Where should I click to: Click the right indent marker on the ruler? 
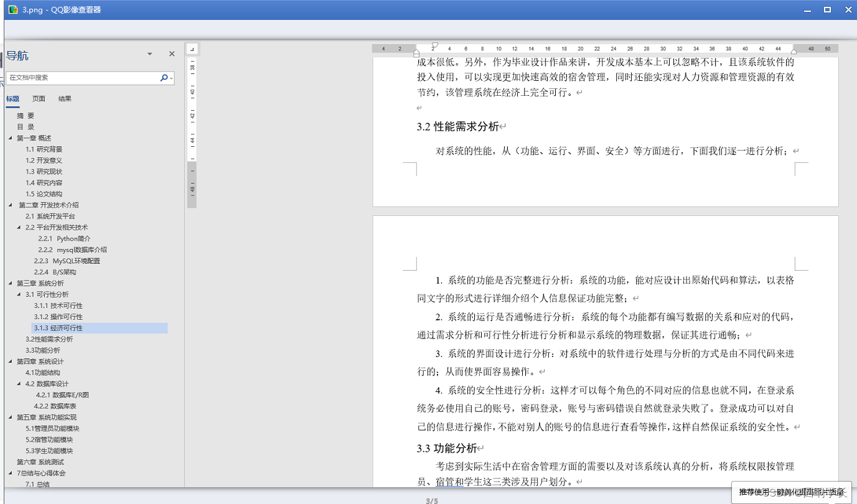click(794, 52)
